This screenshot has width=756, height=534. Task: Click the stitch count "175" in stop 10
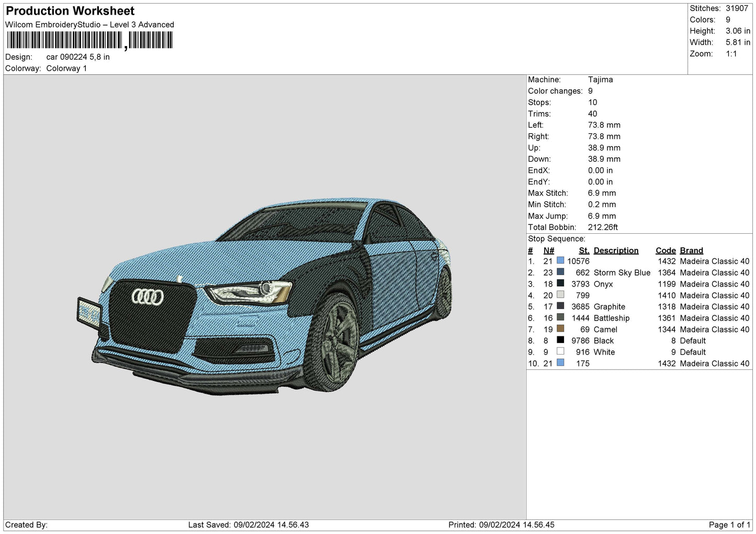(582, 363)
